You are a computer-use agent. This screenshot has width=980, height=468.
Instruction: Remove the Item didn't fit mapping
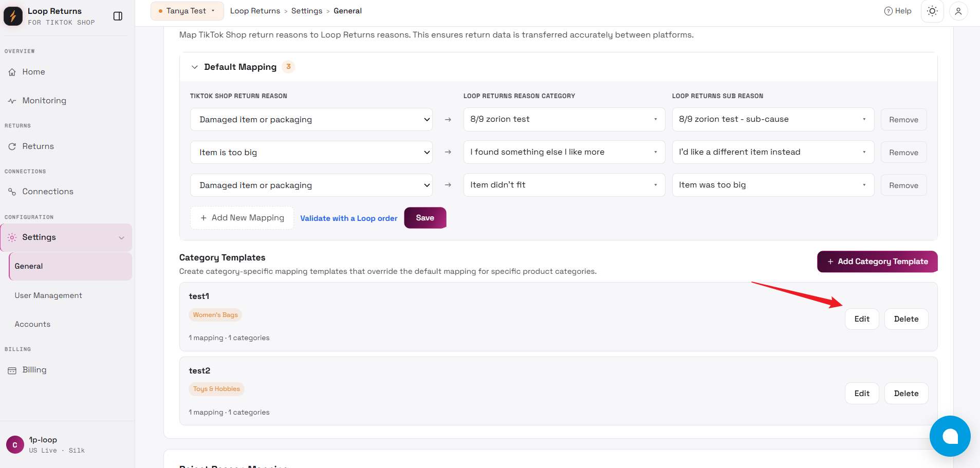click(x=903, y=185)
